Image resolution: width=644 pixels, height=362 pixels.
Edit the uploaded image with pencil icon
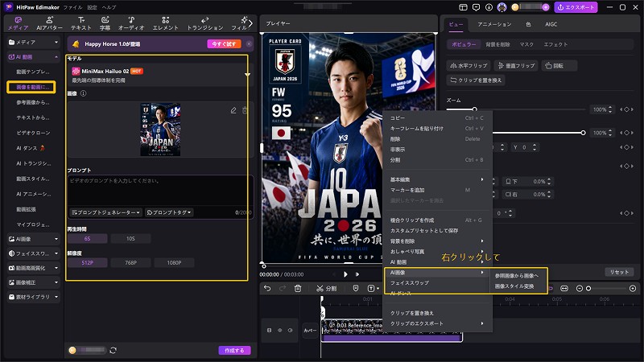[x=233, y=110]
